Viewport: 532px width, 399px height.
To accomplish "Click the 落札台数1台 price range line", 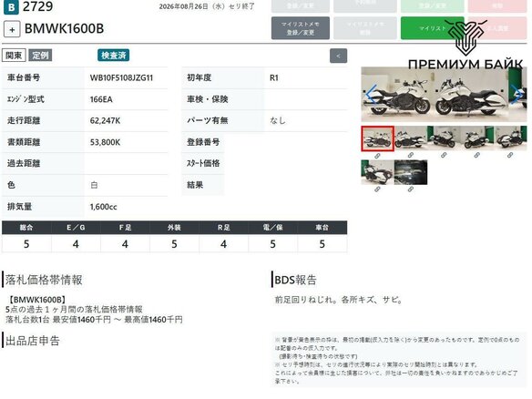I will click(x=94, y=320).
